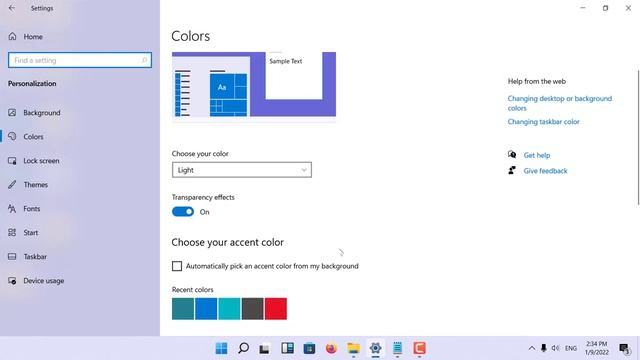
Task: Select the red recent color swatch
Action: pos(276,309)
